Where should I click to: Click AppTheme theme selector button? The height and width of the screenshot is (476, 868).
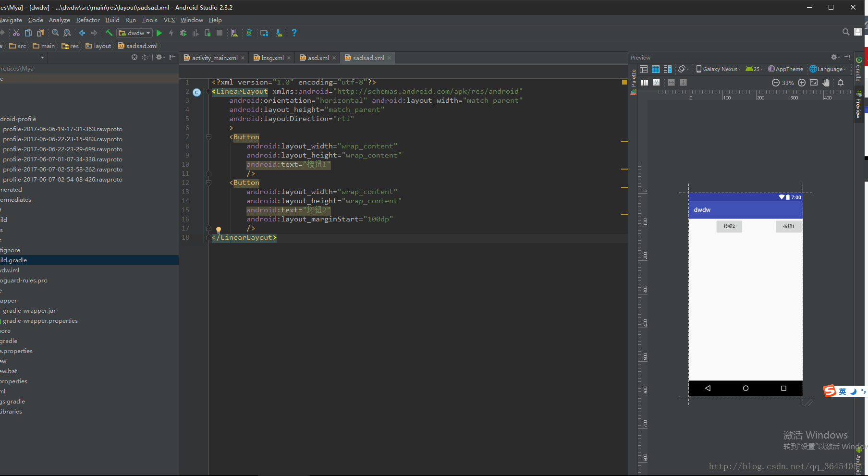click(785, 69)
